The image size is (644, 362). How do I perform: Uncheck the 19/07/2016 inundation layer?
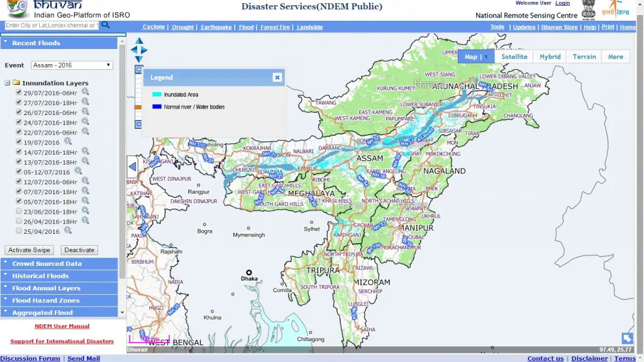[x=18, y=141]
